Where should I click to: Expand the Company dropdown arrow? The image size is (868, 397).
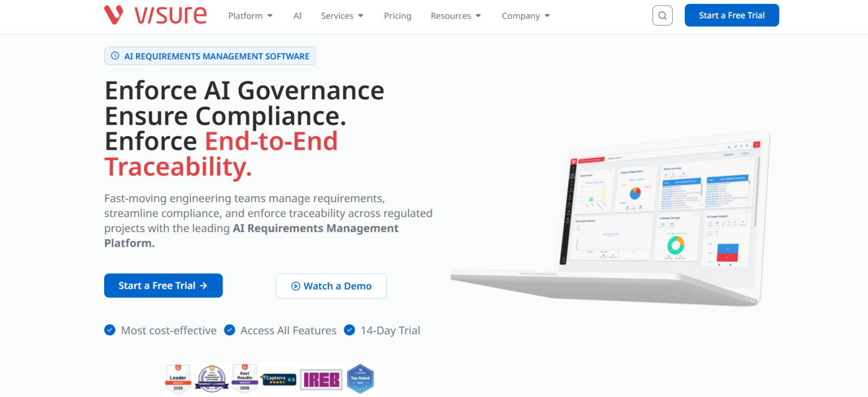point(547,16)
